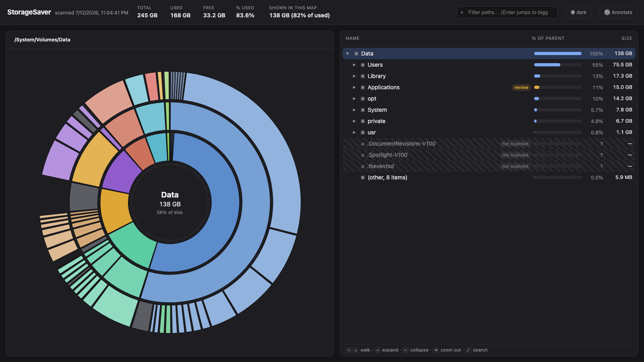Click the folder icon beside usr
This screenshot has height=362, width=644.
(x=363, y=132)
